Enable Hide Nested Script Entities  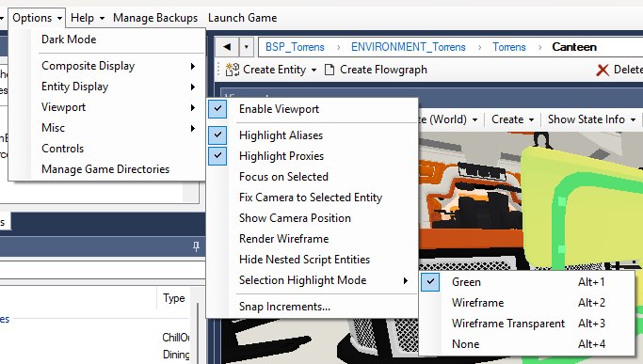pyautogui.click(x=312, y=260)
